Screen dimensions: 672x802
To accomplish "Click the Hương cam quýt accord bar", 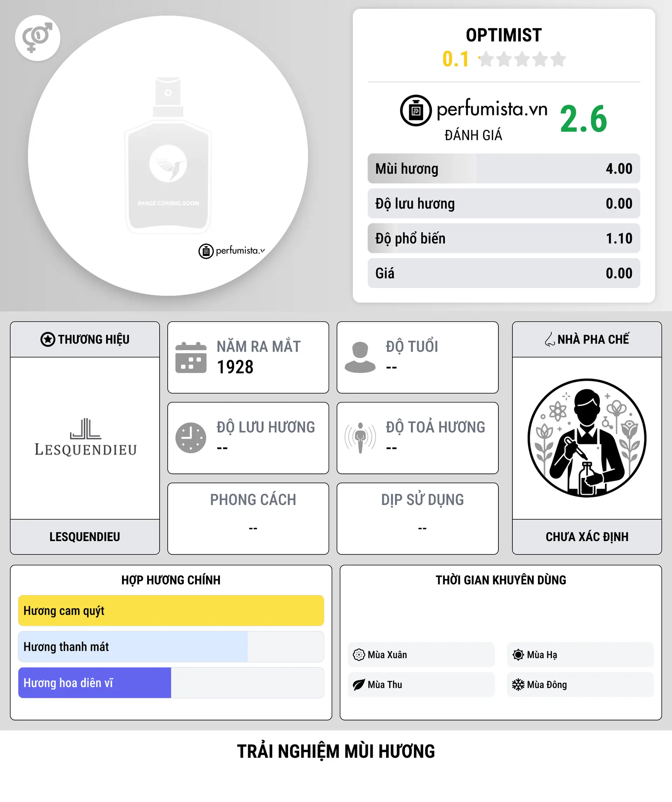I will point(171,610).
